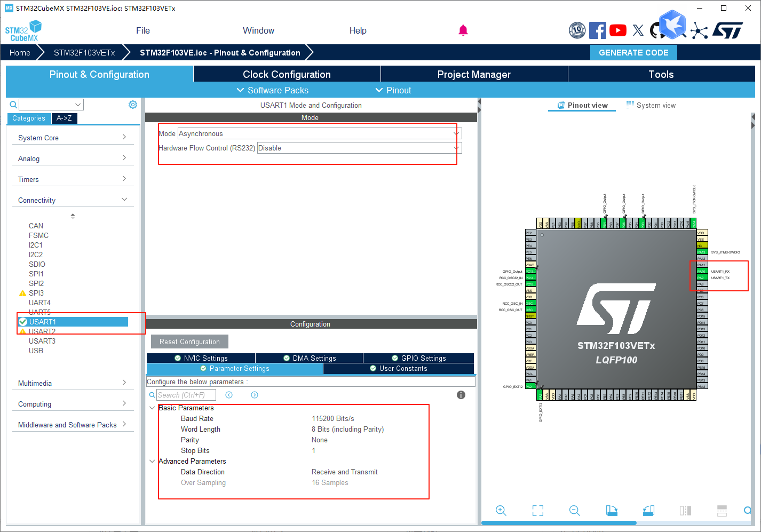Click the GENERATE CODE button
The width and height of the screenshot is (761, 532).
(633, 52)
